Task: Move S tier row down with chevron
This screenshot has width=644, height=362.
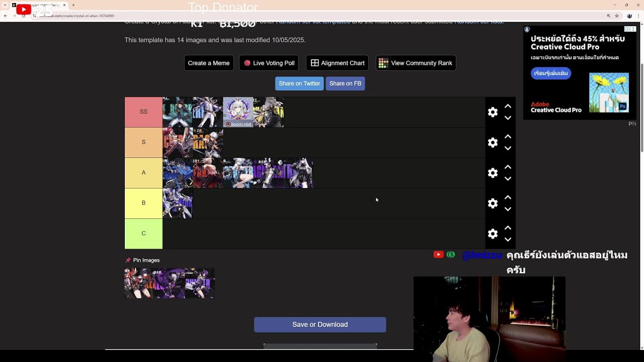Action: click(x=508, y=148)
